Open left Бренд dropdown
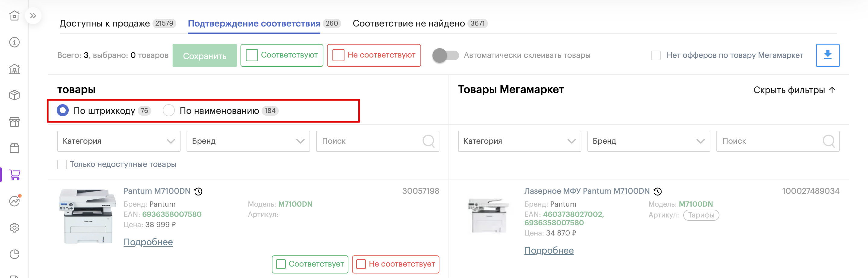The image size is (868, 278). (248, 141)
